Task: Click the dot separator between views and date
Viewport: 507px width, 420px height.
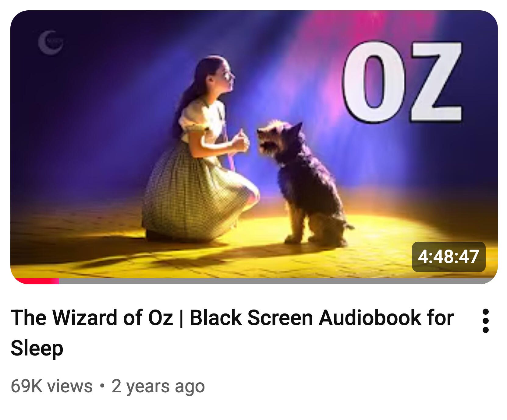Action: coord(102,386)
